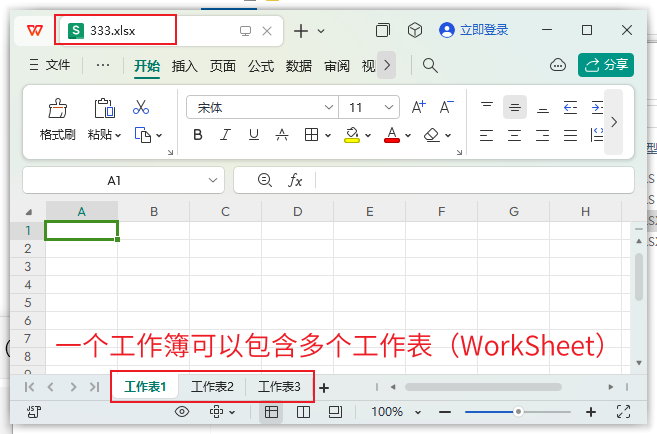Add a new worksheet with plus icon

(x=323, y=387)
